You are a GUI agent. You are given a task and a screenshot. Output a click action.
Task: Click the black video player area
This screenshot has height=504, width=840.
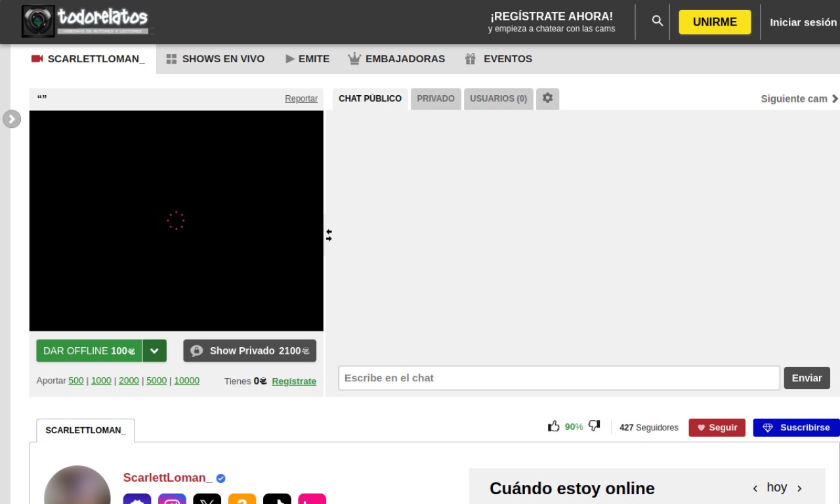pyautogui.click(x=177, y=220)
